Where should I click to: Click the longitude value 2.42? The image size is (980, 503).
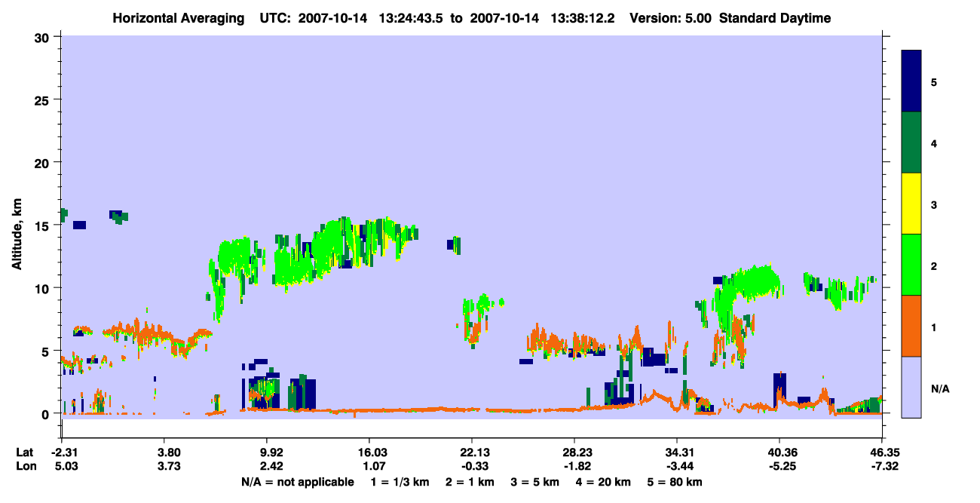coord(271,467)
